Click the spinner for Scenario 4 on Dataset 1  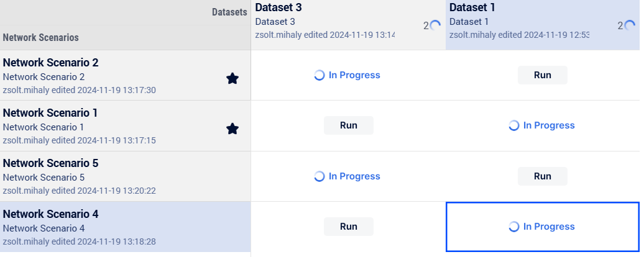(x=513, y=227)
